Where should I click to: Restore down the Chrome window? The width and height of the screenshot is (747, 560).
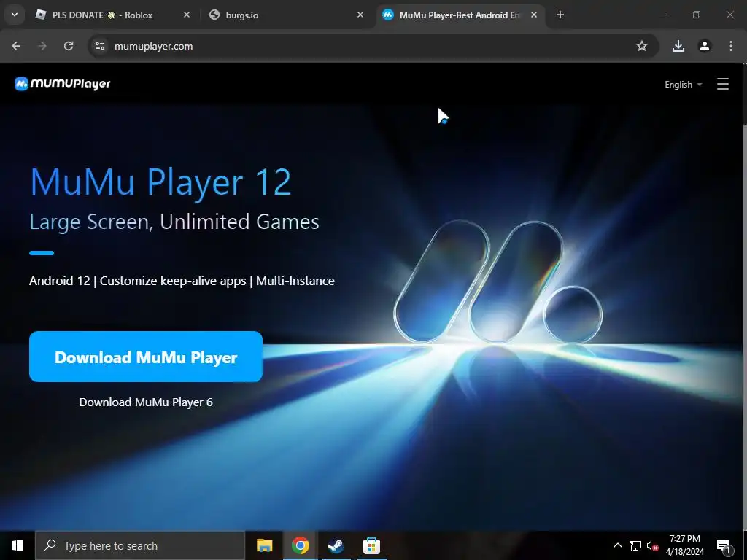[x=697, y=15]
